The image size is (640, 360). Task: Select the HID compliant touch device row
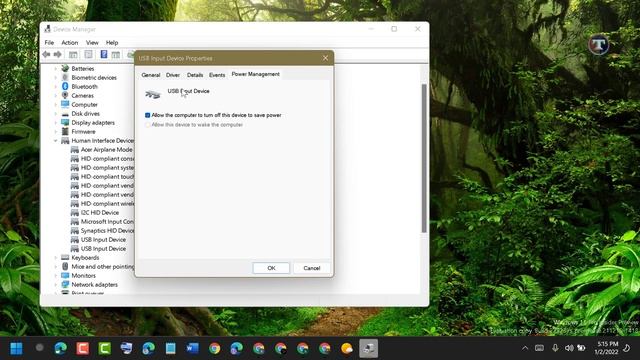pyautogui.click(x=102, y=176)
